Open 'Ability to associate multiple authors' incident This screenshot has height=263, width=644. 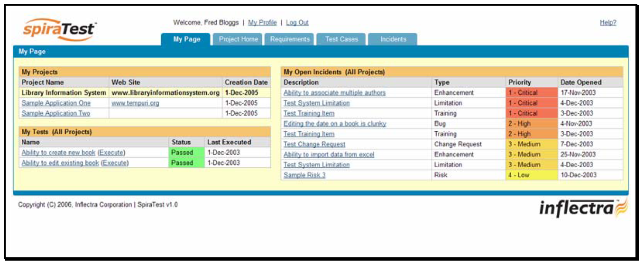tap(334, 93)
